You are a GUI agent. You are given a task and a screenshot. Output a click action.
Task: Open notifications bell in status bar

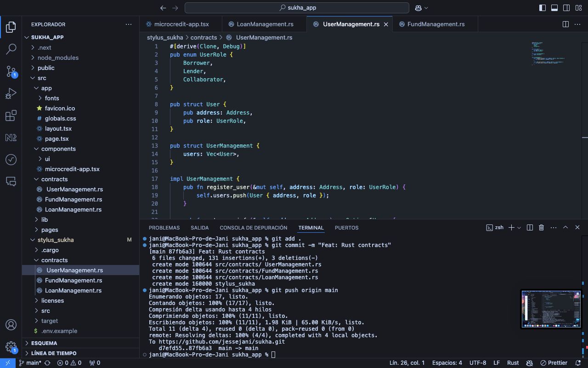point(578,363)
